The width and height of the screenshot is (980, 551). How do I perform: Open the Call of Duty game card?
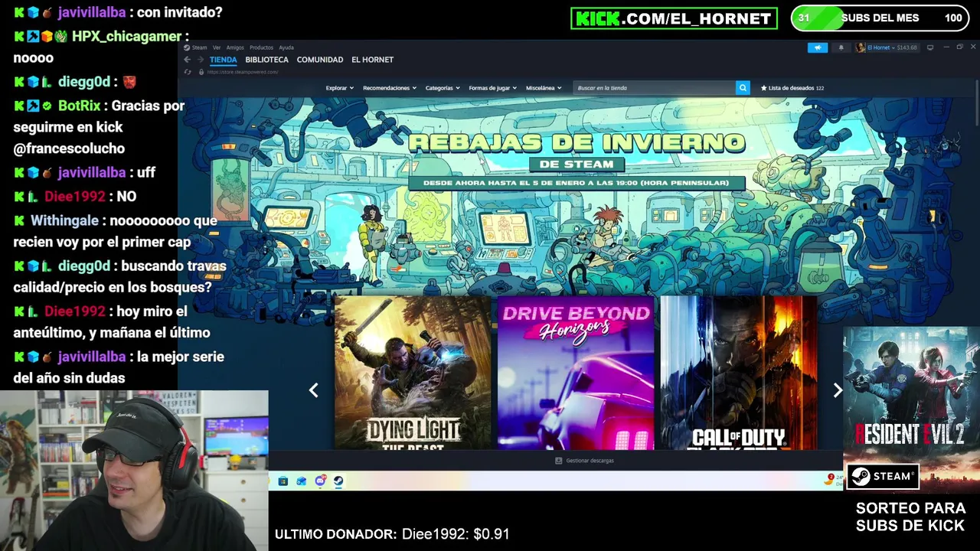[739, 373]
